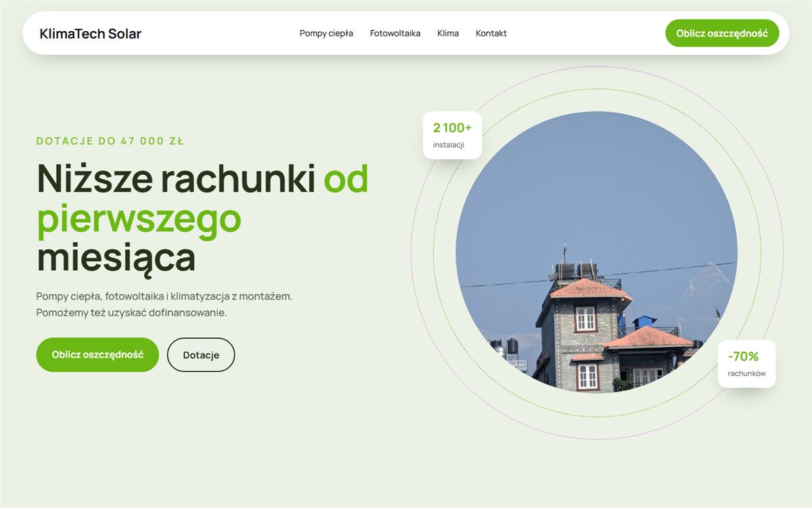Open the Pompy ciepła menu item
812x508 pixels.
click(326, 33)
